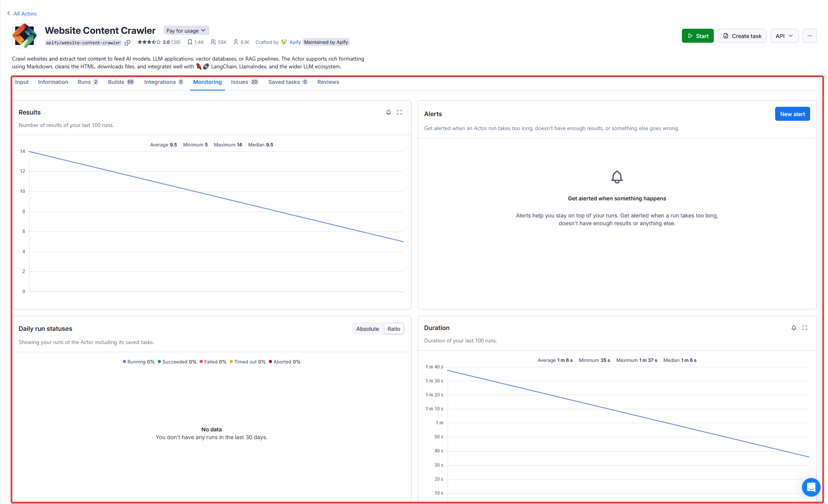
Task: Open the Pay for usage dropdown
Action: [186, 31]
